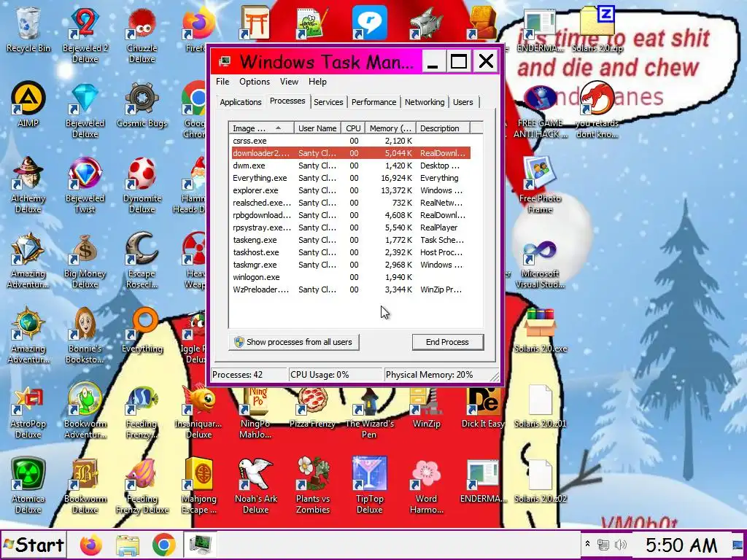747x560 pixels.
Task: Select the Mahjong Escape desktop icon
Action: 198,486
